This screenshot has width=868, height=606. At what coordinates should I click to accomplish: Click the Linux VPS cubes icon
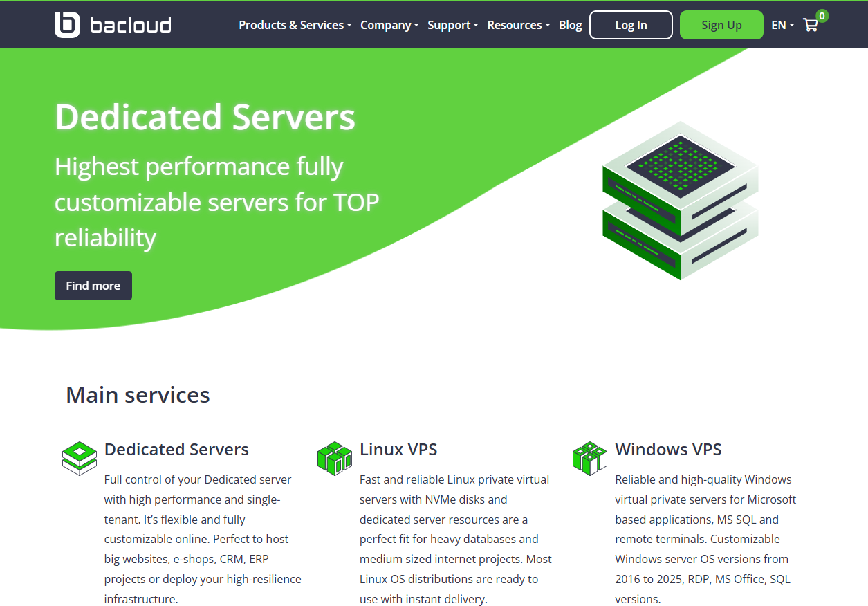(x=335, y=458)
